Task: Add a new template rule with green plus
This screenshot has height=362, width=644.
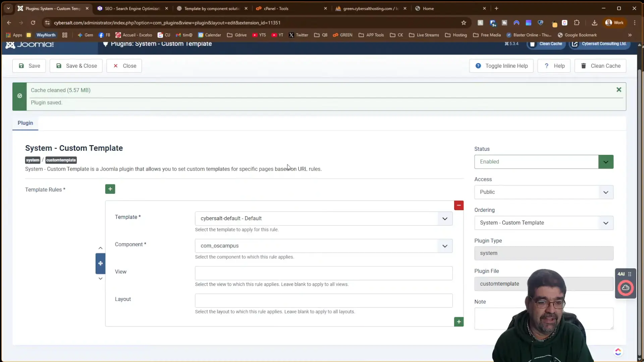Action: tap(110, 189)
